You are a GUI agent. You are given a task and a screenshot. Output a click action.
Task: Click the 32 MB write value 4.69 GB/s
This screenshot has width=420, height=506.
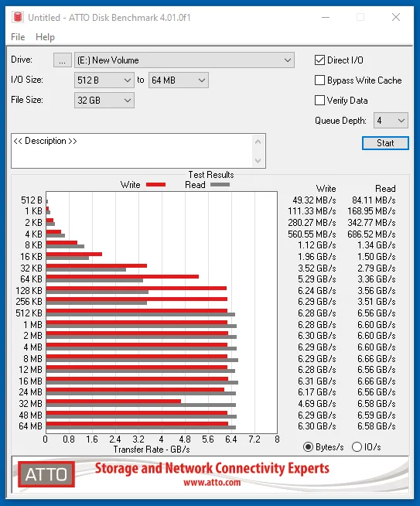tap(317, 404)
